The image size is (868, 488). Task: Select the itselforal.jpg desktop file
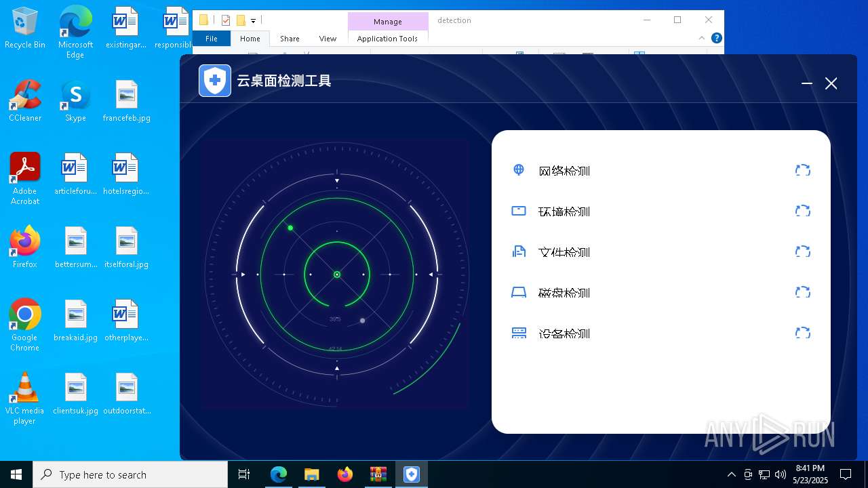[126, 247]
